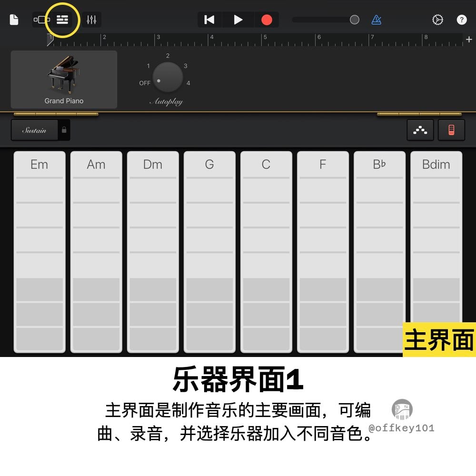
Task: Toggle the Sustain switch
Action: (x=33, y=129)
